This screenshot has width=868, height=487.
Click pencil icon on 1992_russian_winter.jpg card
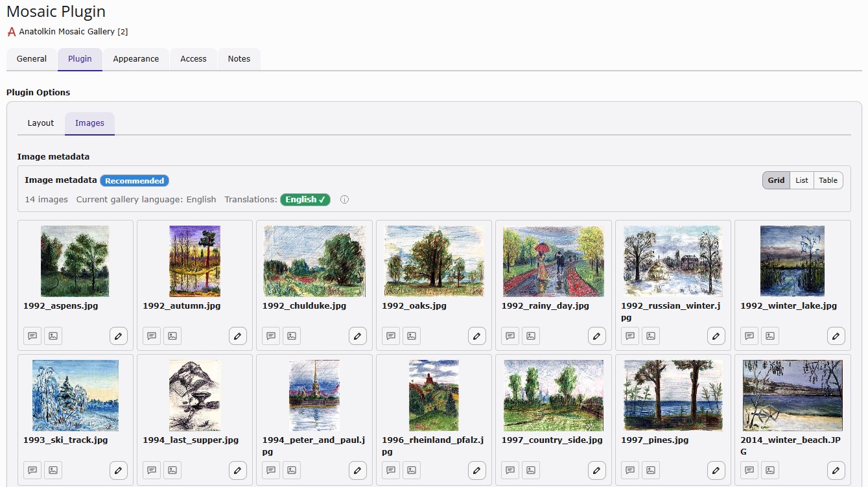[716, 336]
